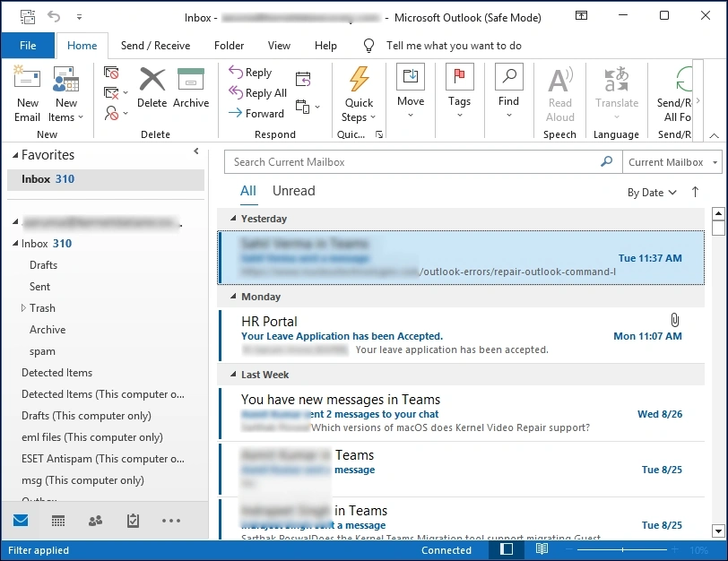The image size is (728, 561).
Task: Open the Move menu
Action: [411, 91]
